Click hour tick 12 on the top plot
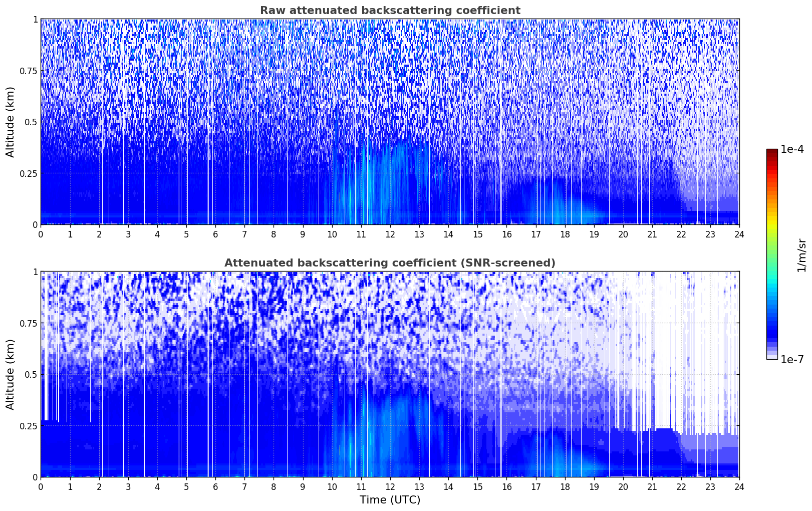The height and width of the screenshot is (511, 812). (x=390, y=234)
